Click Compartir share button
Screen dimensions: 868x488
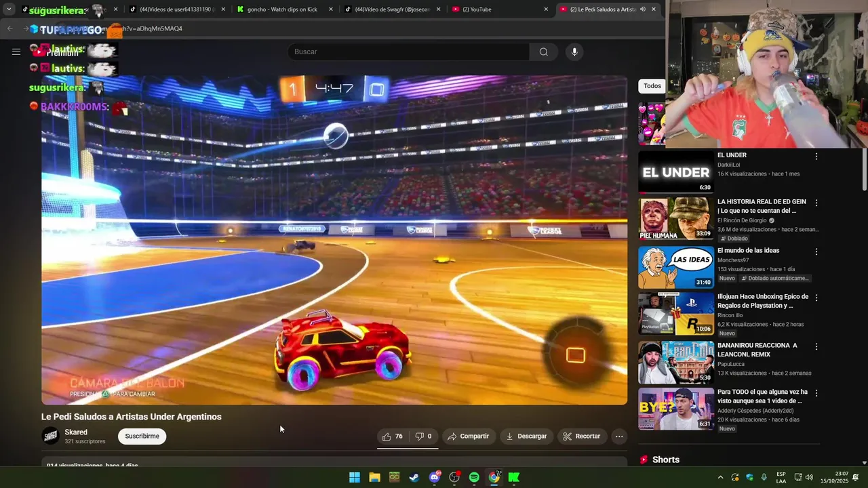coord(469,436)
